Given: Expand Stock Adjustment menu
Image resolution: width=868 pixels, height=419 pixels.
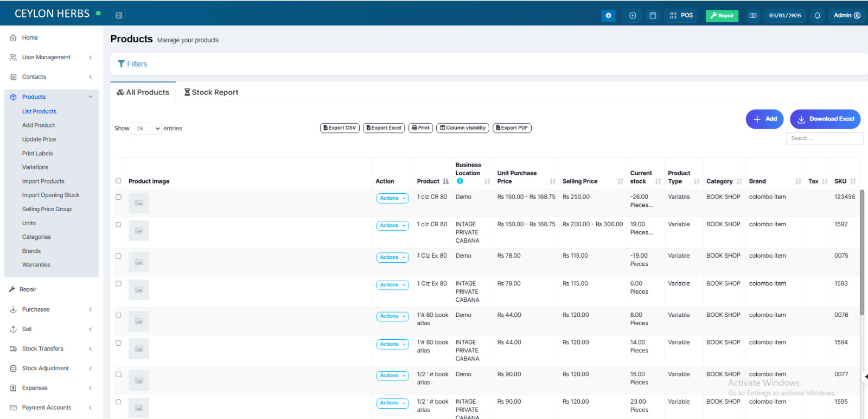Looking at the screenshot, I should click(x=52, y=369).
